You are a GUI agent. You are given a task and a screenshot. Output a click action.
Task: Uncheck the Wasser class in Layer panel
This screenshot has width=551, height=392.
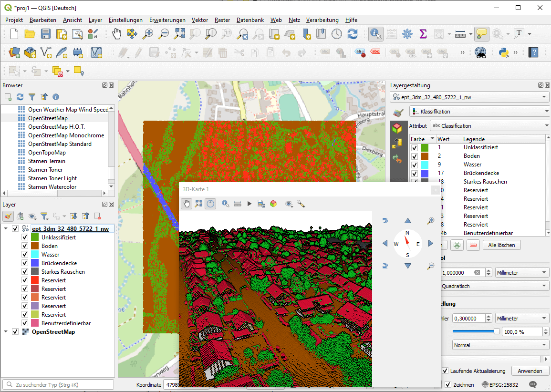coord(25,255)
